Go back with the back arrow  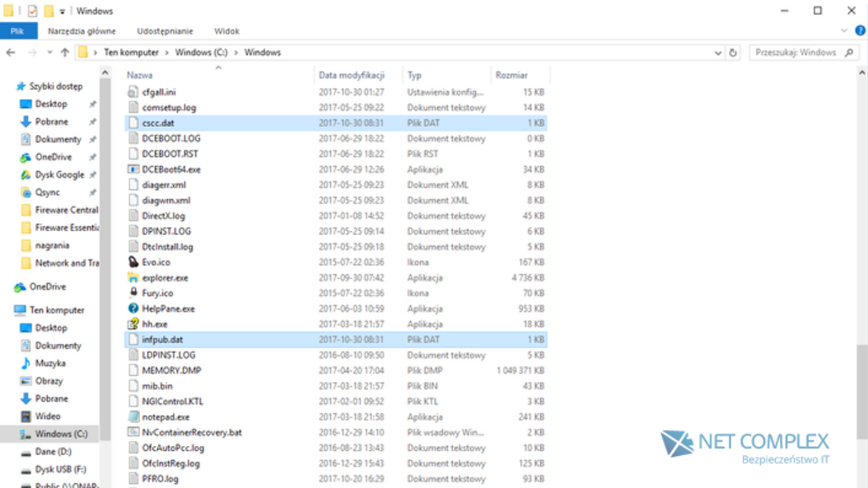tap(11, 53)
